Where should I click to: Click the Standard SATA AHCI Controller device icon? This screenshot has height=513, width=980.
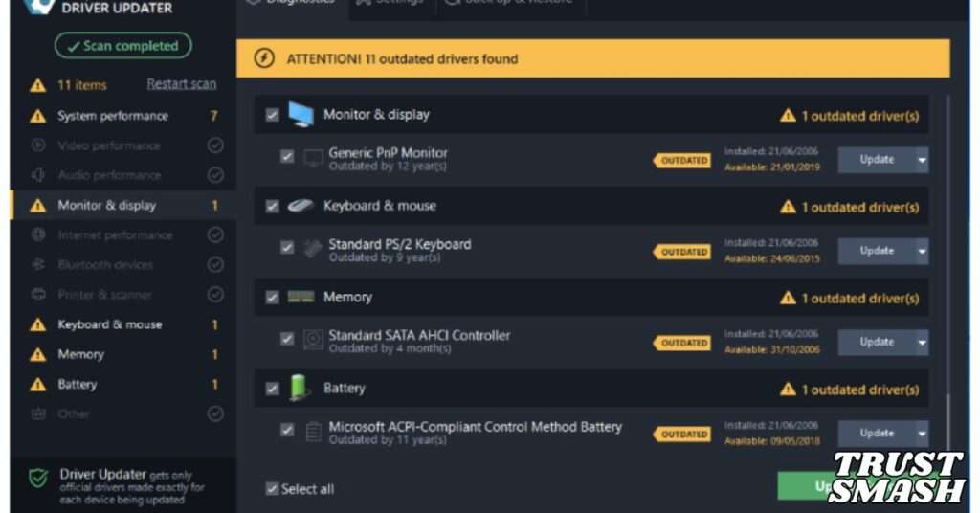tap(313, 340)
